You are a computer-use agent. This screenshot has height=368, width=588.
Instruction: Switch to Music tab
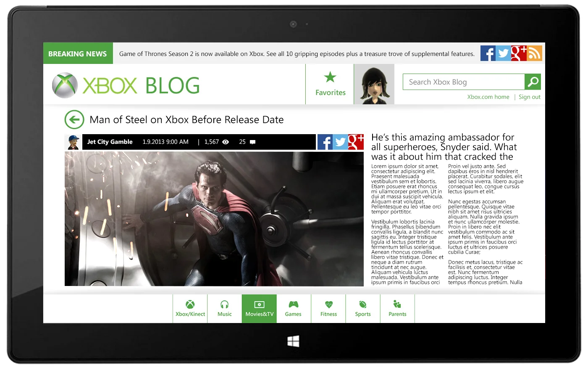[225, 309]
